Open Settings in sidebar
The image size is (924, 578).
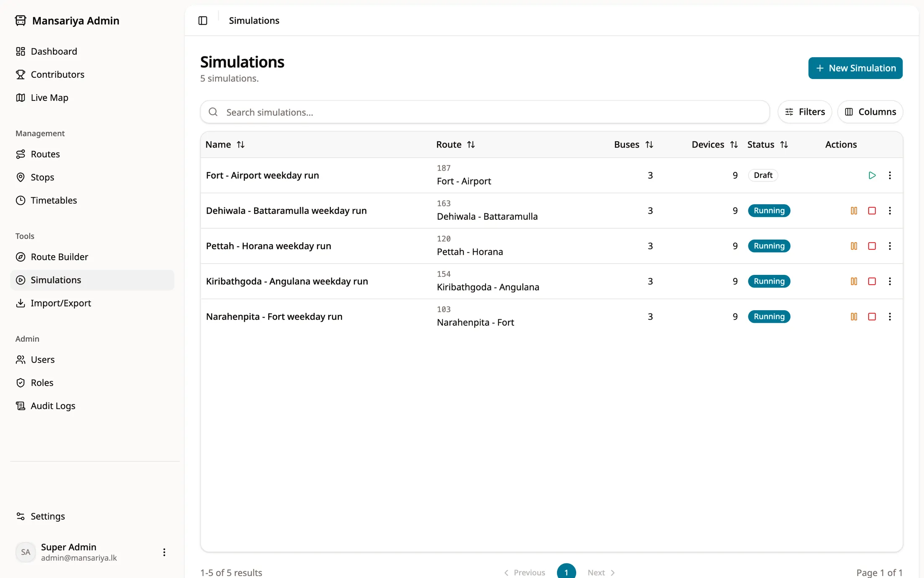[92, 516]
